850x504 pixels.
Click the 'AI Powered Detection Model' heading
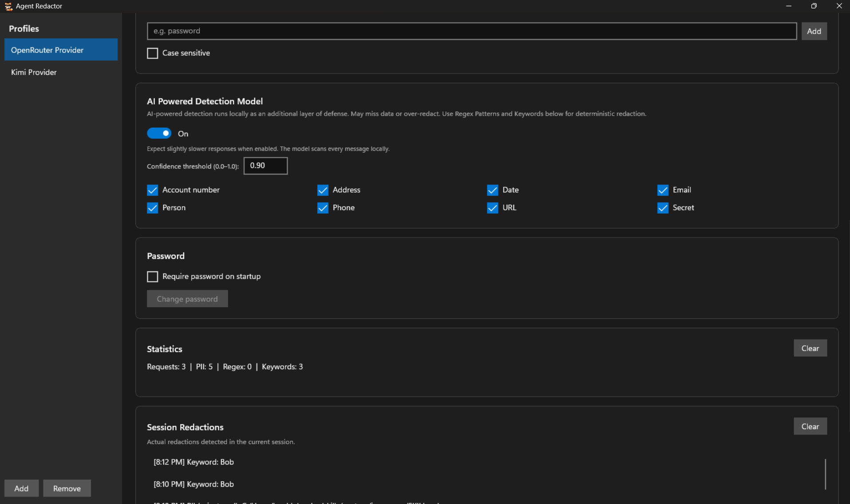click(205, 101)
